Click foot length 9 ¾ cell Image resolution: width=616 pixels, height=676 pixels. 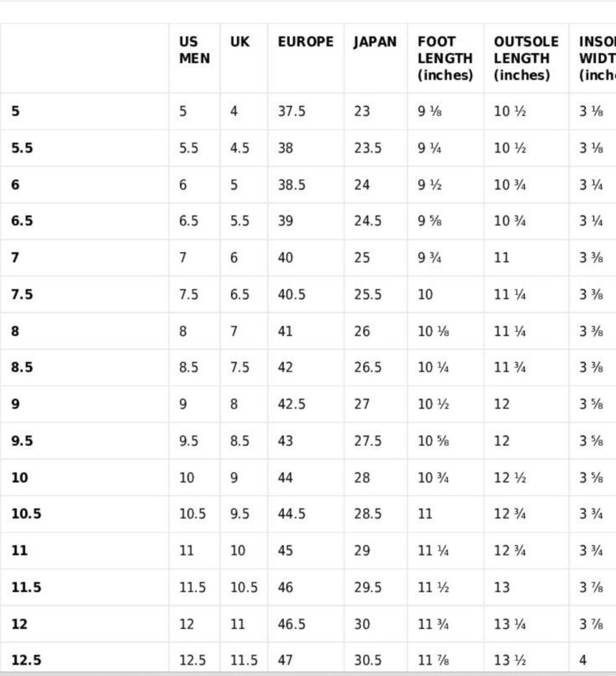pyautogui.click(x=429, y=257)
